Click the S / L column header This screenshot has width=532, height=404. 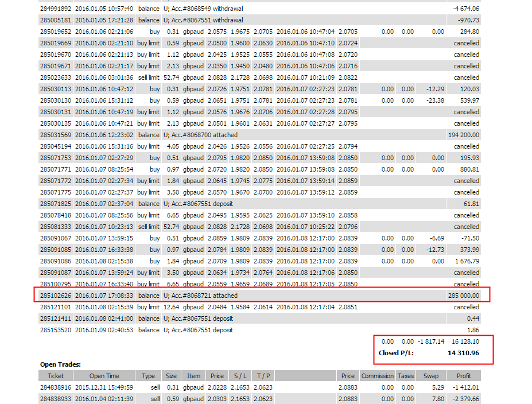(x=240, y=376)
